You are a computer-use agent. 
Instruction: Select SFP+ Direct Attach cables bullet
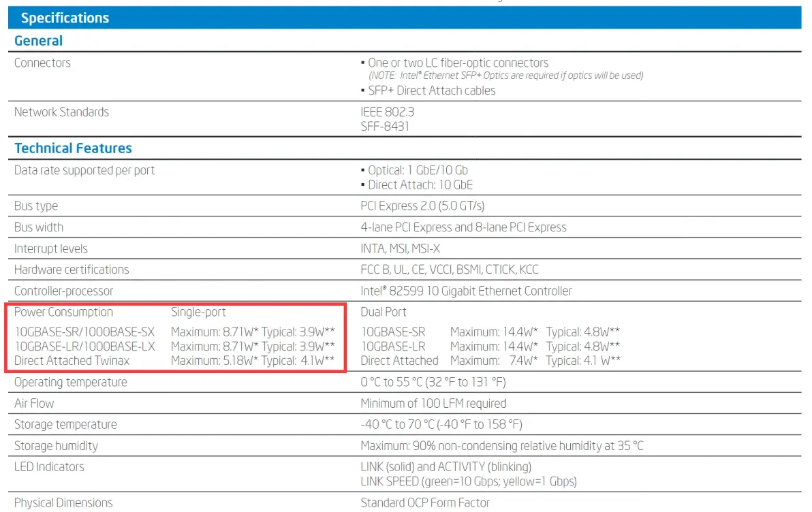(x=431, y=91)
